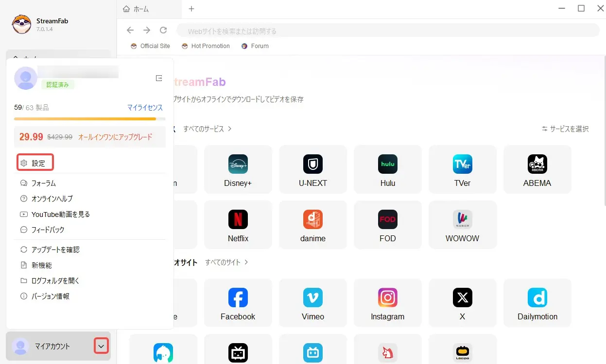
Task: Open the Dailymotion site tile
Action: click(x=537, y=302)
